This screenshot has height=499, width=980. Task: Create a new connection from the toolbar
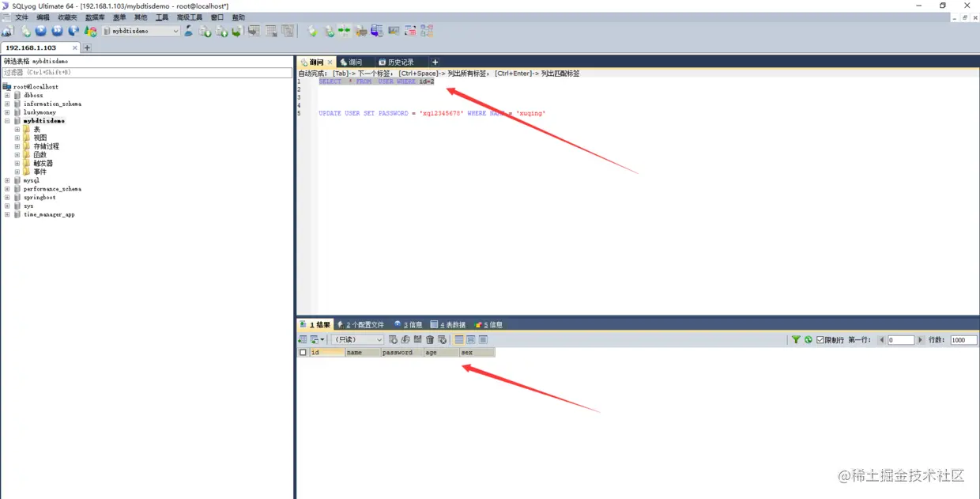tap(7, 32)
